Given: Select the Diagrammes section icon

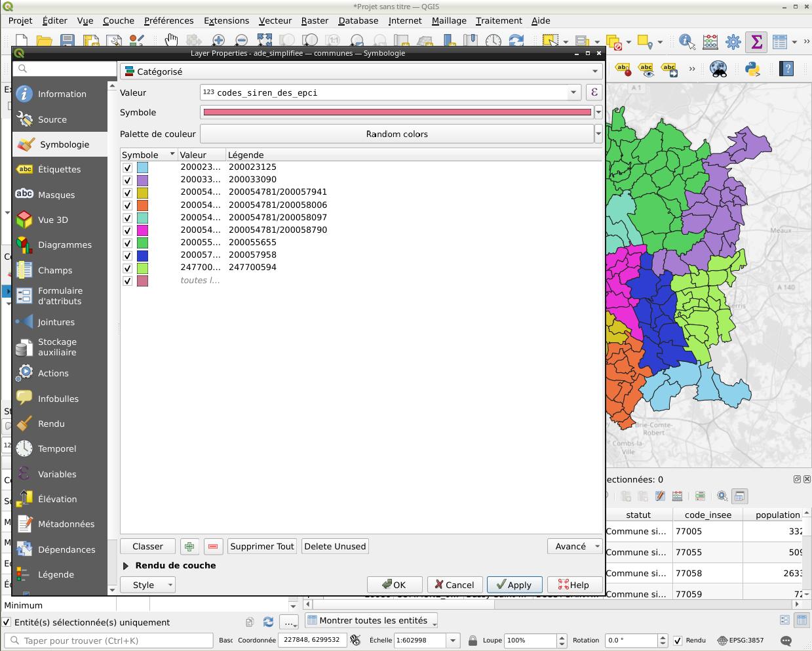Looking at the screenshot, I should tap(24, 245).
